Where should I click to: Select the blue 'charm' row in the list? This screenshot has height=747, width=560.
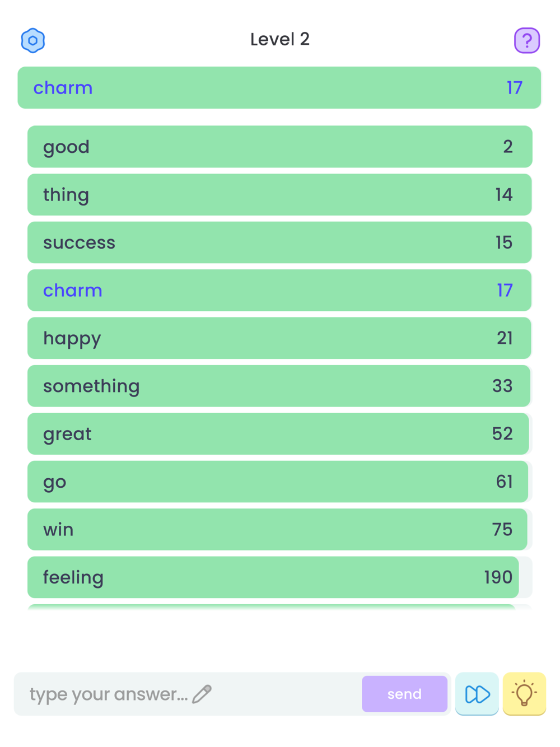pyautogui.click(x=279, y=291)
